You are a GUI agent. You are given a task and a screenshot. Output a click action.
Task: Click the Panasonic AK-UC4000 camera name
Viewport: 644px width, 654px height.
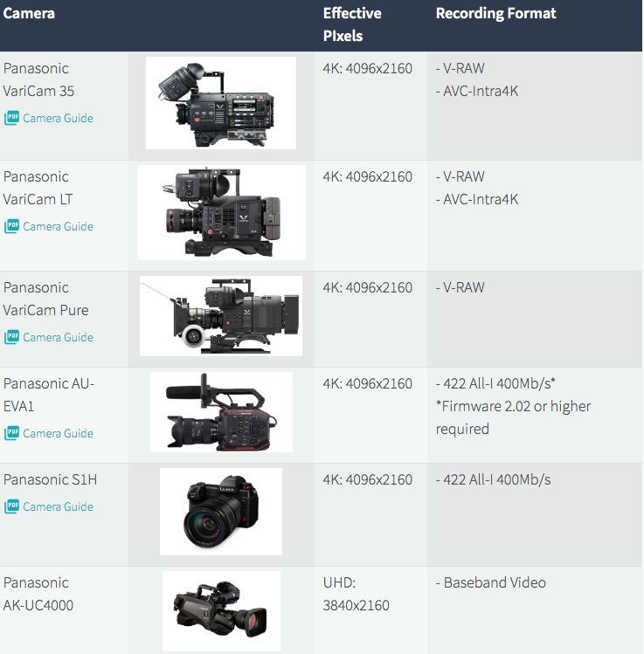pyautogui.click(x=38, y=594)
